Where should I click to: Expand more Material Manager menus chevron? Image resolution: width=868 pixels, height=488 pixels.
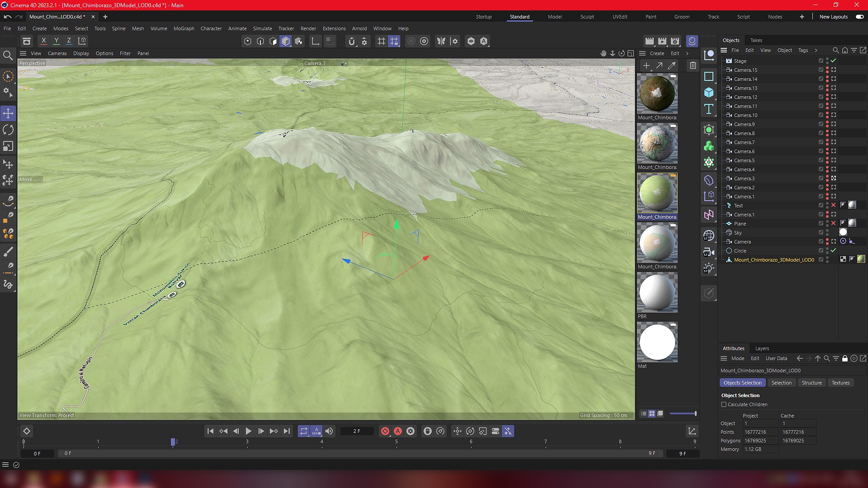click(x=688, y=53)
